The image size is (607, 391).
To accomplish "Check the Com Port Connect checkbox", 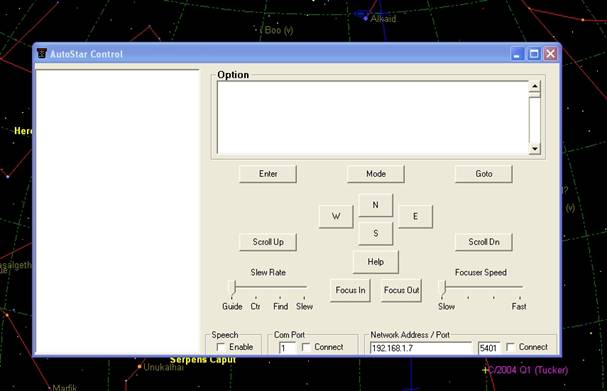I will (306, 347).
